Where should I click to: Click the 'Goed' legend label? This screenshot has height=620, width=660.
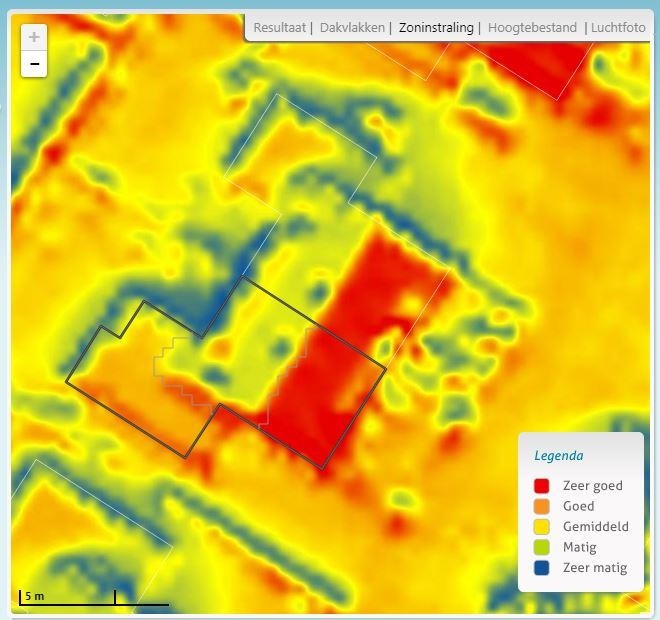578,506
